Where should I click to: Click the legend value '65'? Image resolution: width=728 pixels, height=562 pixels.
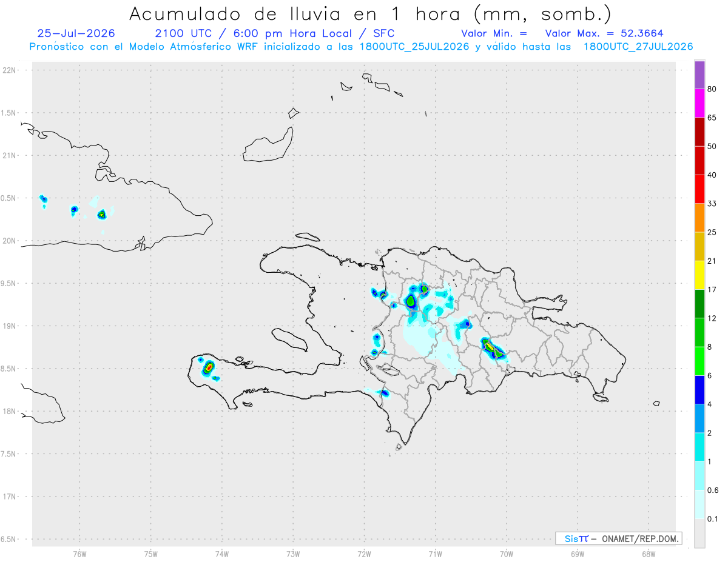(x=712, y=118)
